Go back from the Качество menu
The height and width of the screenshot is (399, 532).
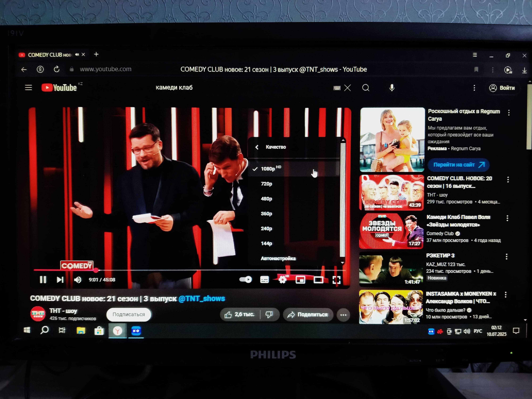pos(257,147)
